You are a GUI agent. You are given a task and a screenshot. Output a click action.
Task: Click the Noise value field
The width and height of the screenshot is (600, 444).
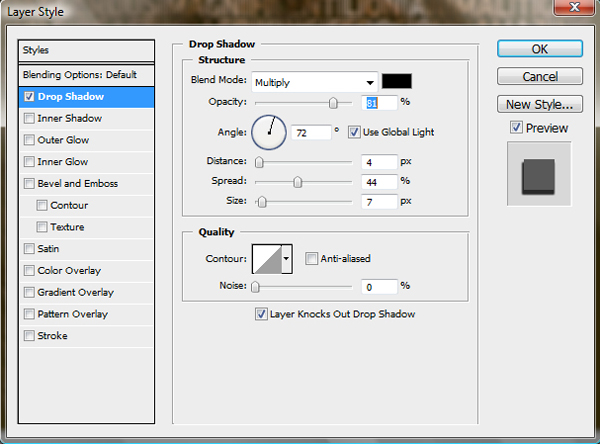[379, 287]
